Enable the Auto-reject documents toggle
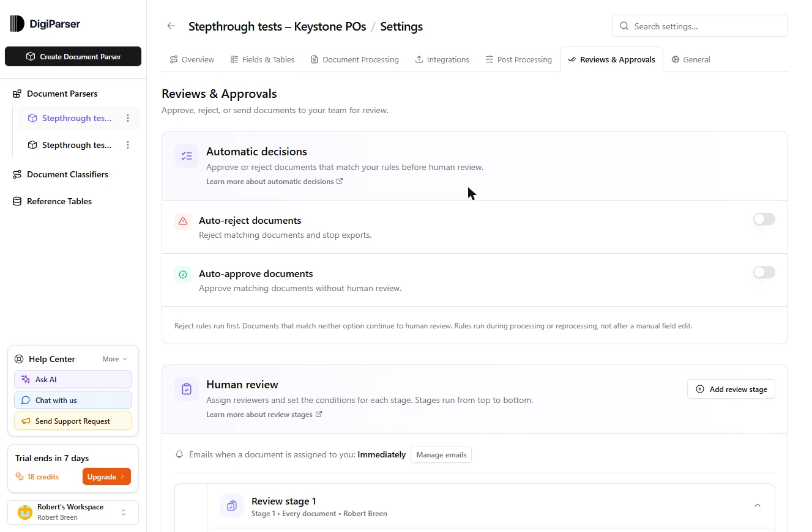Screen dimensions: 812x532 click(x=764, y=219)
